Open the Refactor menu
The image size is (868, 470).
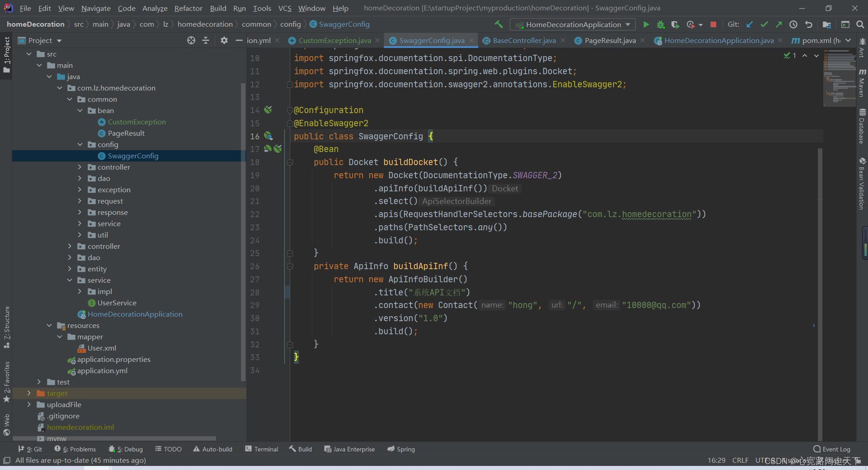point(188,8)
